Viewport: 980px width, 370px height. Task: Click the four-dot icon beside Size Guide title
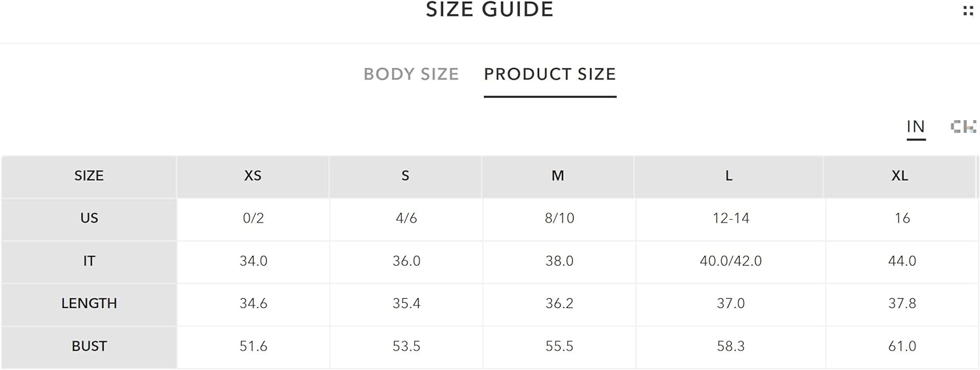(968, 10)
